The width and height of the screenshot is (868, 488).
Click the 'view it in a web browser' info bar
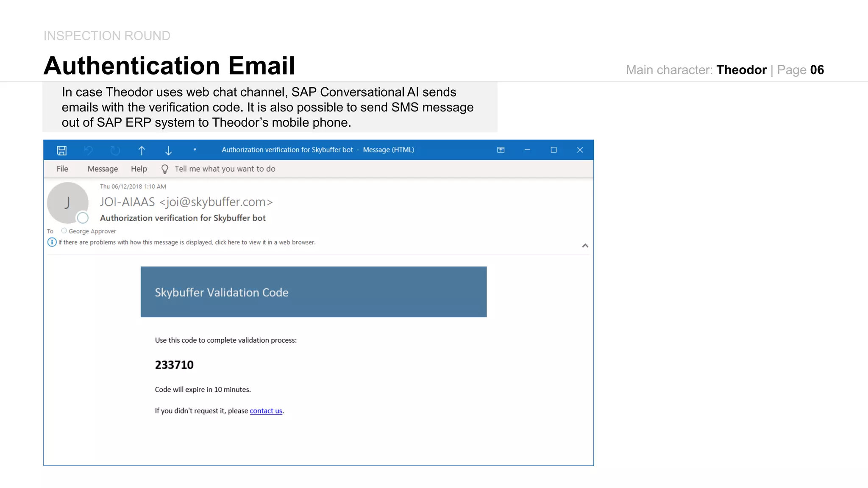187,242
